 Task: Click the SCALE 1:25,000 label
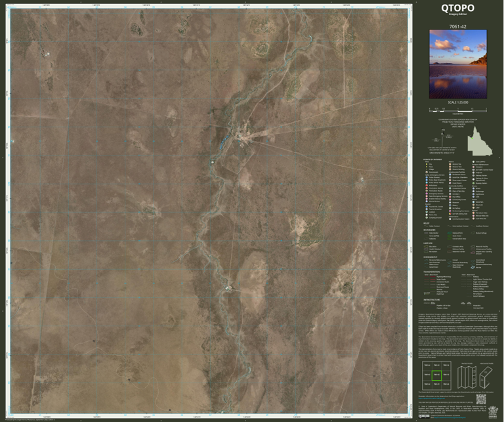(x=458, y=102)
